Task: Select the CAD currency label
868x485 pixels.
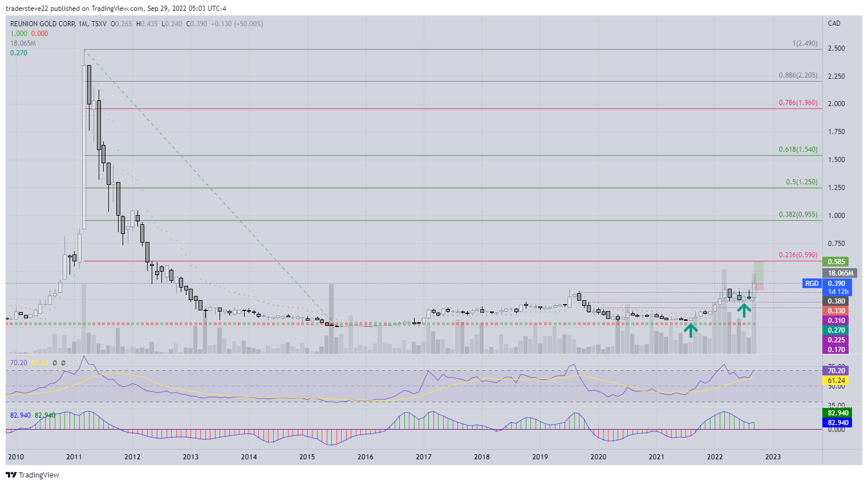Action: [834, 23]
